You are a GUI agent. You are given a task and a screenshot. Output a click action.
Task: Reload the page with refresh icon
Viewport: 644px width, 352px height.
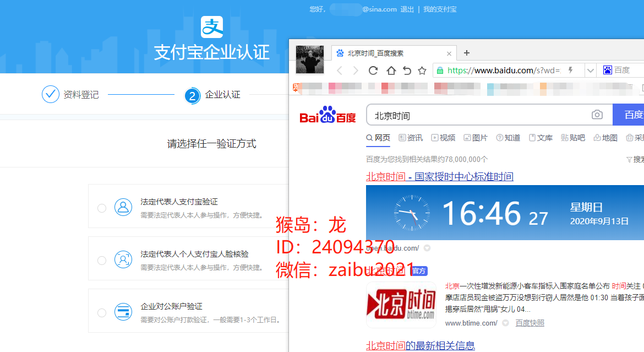(x=373, y=71)
